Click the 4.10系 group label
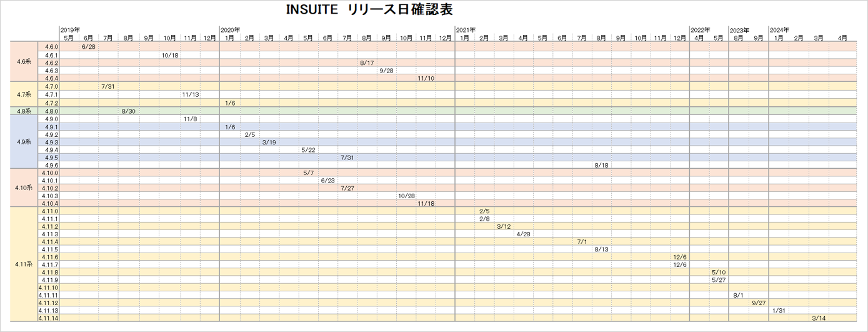The width and height of the screenshot is (868, 332). pos(24,188)
